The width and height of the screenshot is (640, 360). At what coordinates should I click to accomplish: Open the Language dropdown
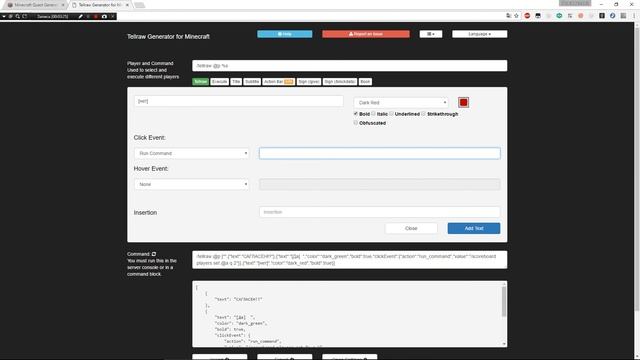click(479, 34)
